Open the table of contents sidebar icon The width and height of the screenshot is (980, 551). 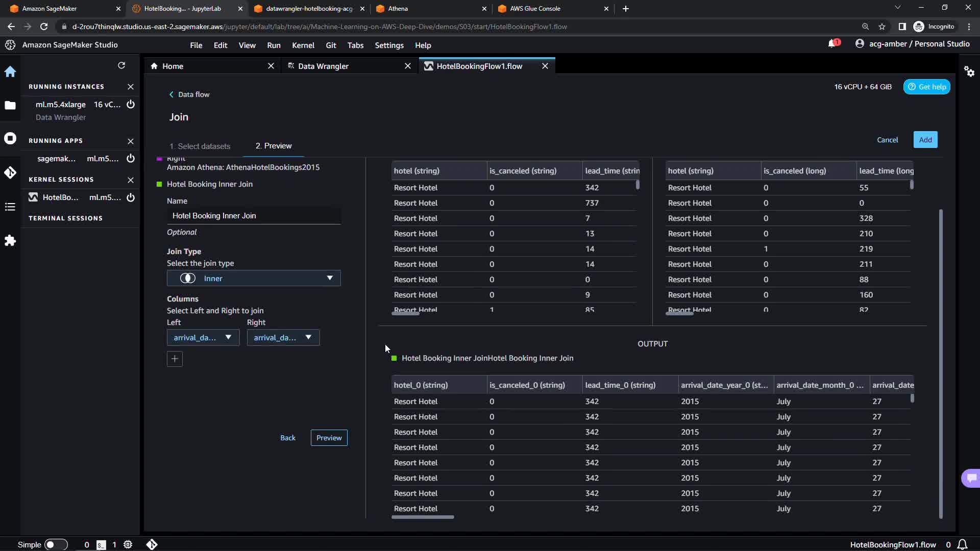click(x=10, y=207)
